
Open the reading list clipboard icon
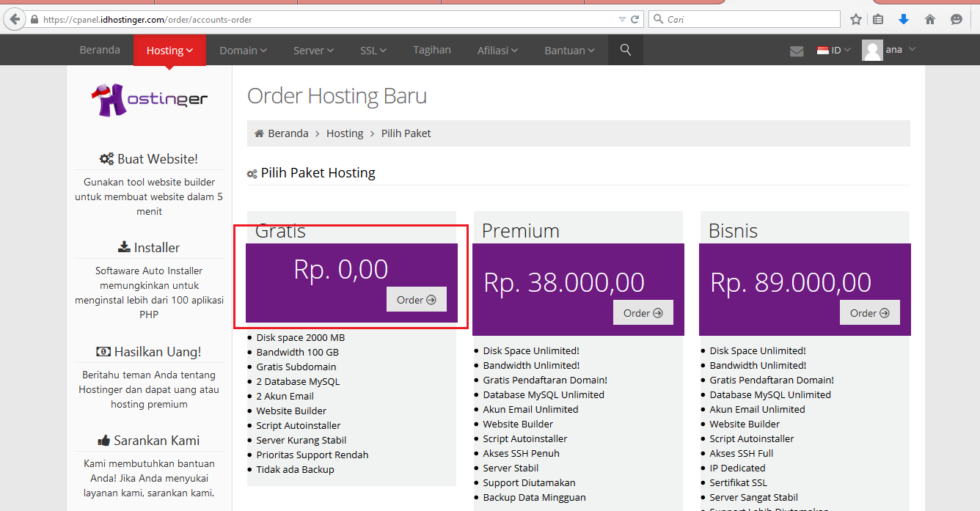(x=879, y=19)
